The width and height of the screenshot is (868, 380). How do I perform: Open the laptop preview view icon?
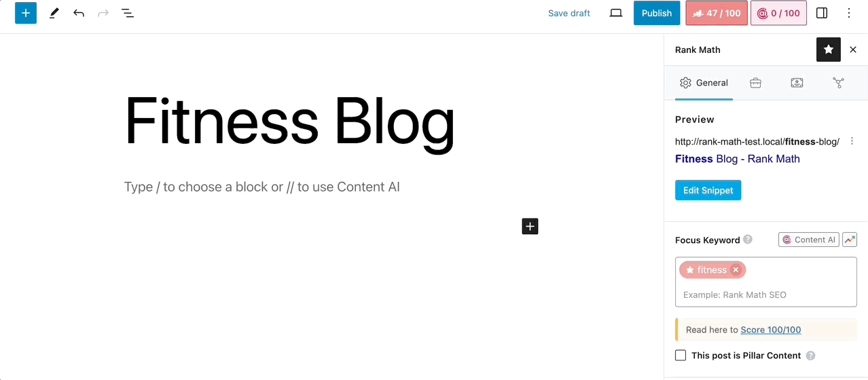(x=616, y=13)
